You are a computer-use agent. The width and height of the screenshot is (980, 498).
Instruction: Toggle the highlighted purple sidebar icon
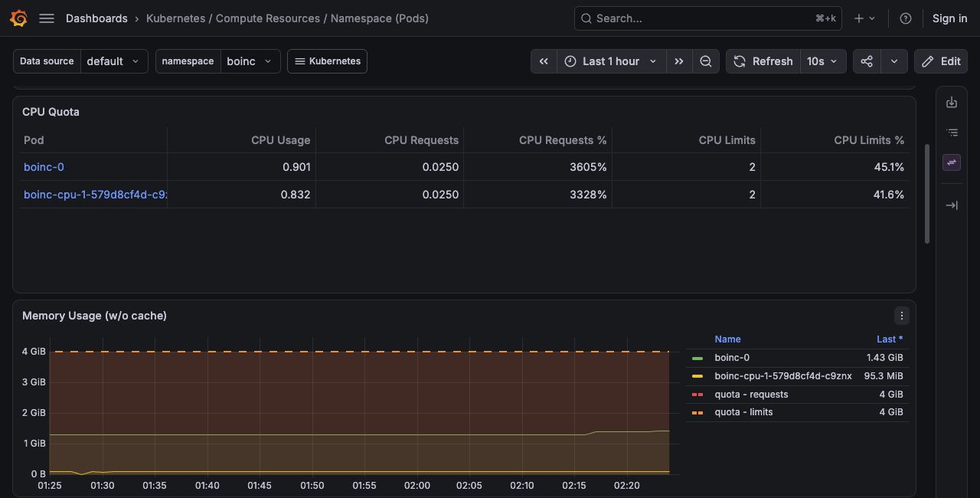(x=952, y=162)
